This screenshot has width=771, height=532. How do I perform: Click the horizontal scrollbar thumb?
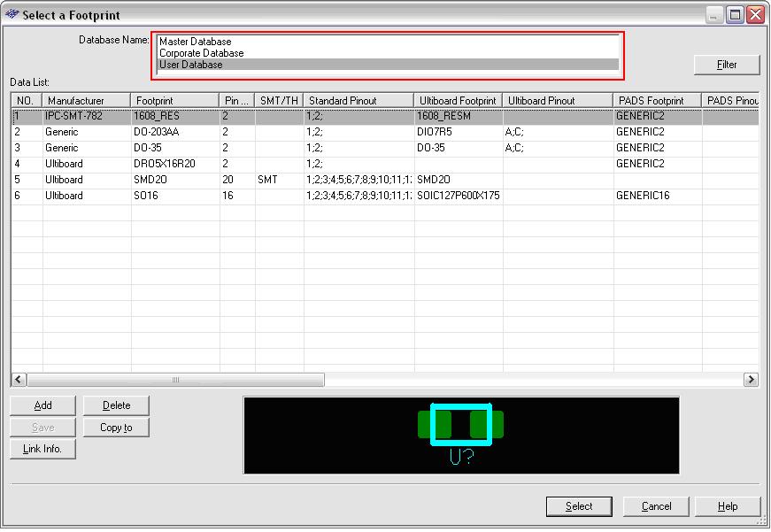tap(175, 380)
